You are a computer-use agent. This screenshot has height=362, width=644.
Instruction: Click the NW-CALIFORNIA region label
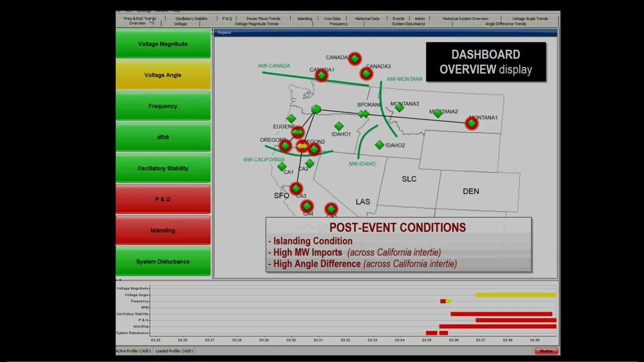click(264, 159)
